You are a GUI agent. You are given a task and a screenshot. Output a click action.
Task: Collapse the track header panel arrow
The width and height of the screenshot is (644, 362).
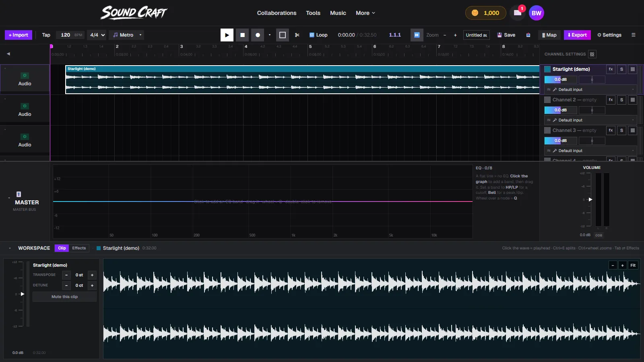8,54
